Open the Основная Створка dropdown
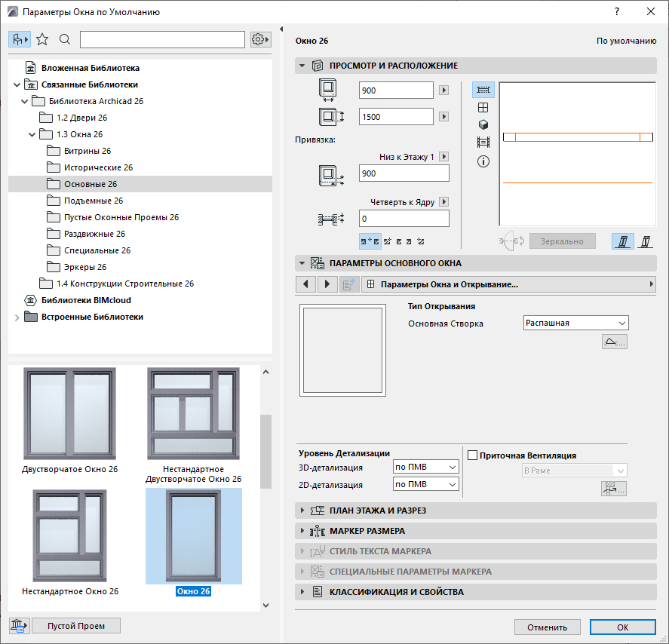Screen dimensions: 669x644 [x=575, y=323]
